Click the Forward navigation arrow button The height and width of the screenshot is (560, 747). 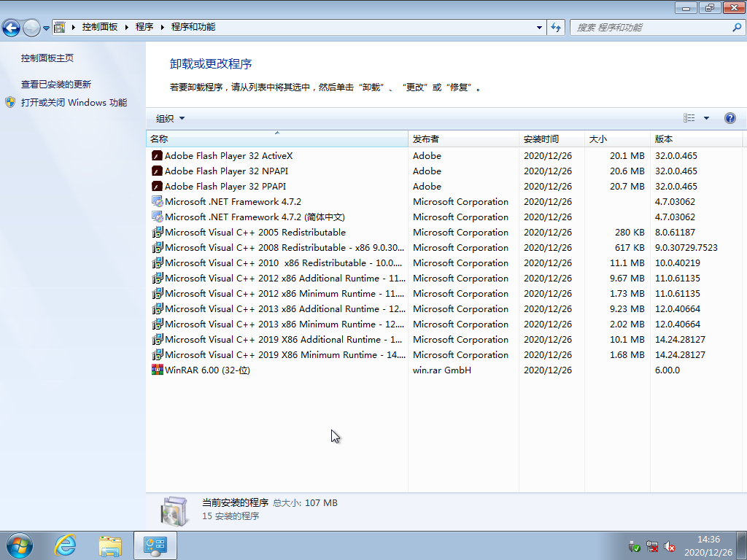(31, 28)
